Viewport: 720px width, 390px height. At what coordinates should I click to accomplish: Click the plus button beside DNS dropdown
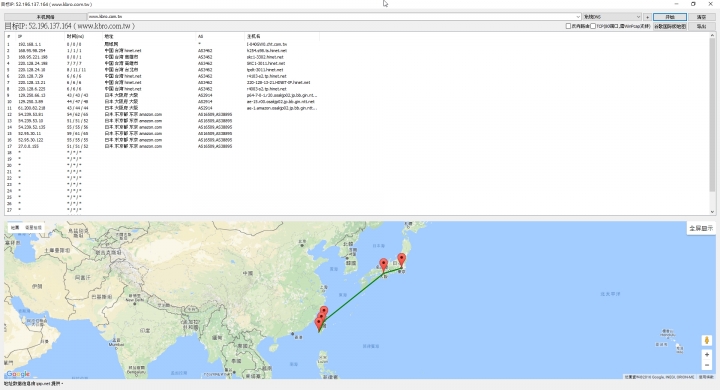click(647, 17)
